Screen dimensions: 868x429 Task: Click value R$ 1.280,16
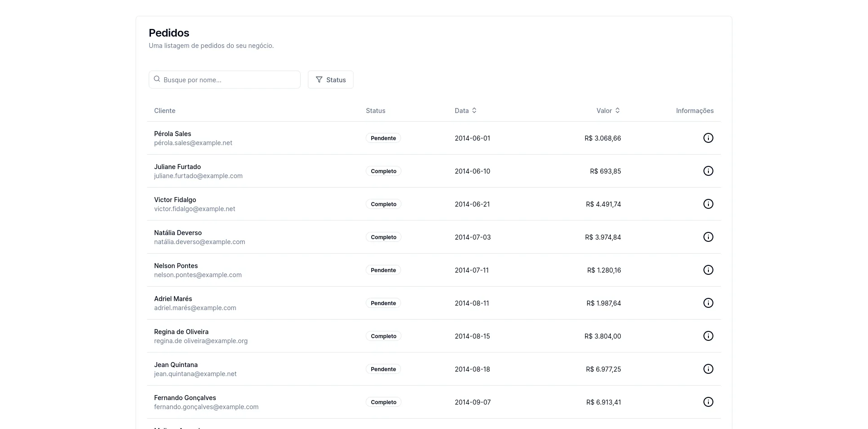(x=604, y=270)
